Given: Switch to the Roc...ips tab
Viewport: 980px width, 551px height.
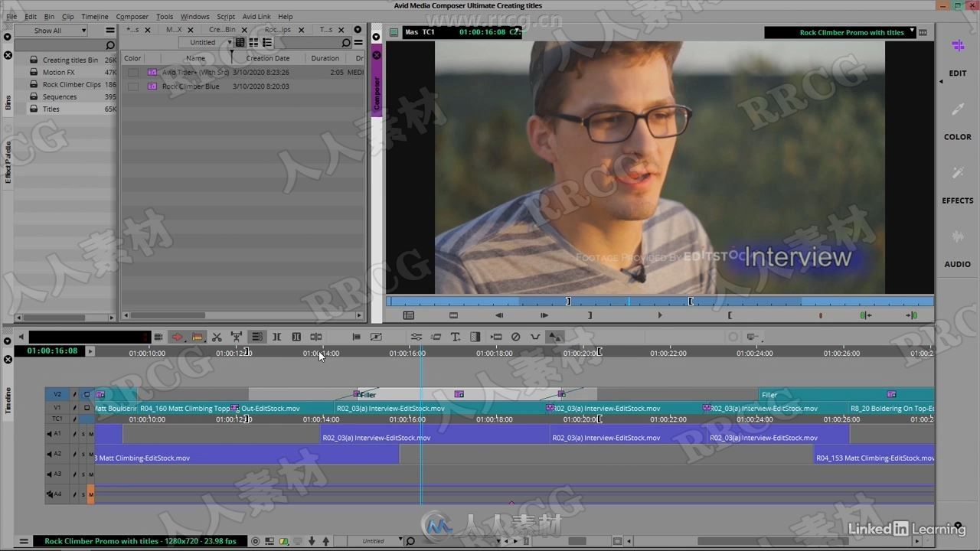Looking at the screenshot, I should coord(277,30).
